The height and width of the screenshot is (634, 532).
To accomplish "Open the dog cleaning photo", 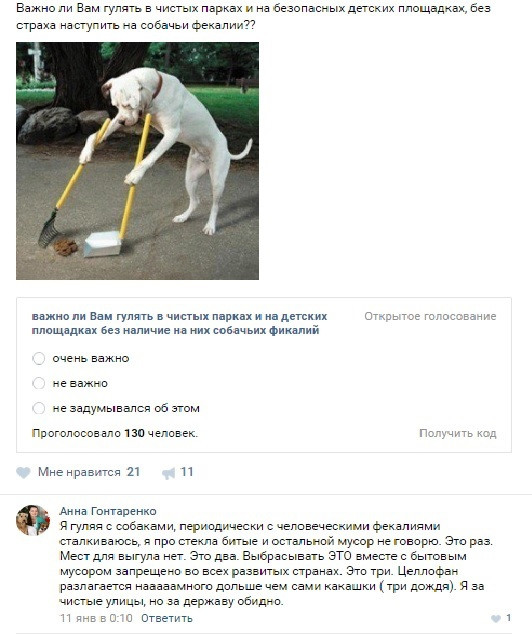I will click(x=137, y=161).
